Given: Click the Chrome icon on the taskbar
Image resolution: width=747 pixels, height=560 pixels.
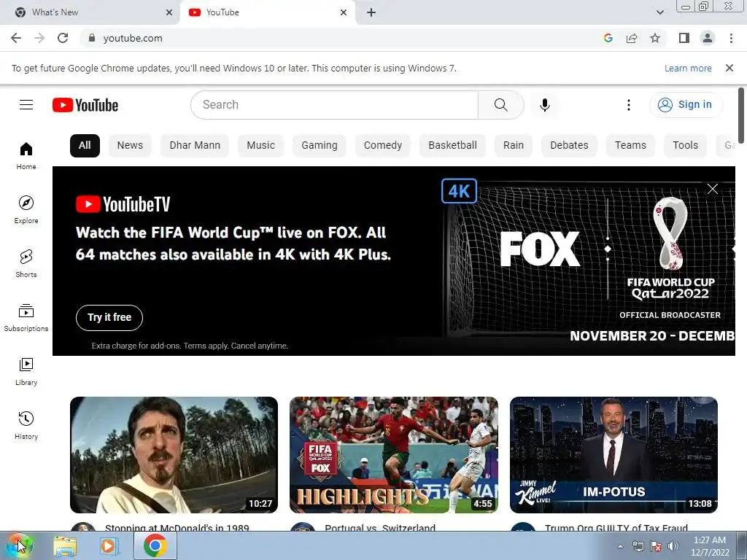Looking at the screenshot, I should tap(155, 545).
